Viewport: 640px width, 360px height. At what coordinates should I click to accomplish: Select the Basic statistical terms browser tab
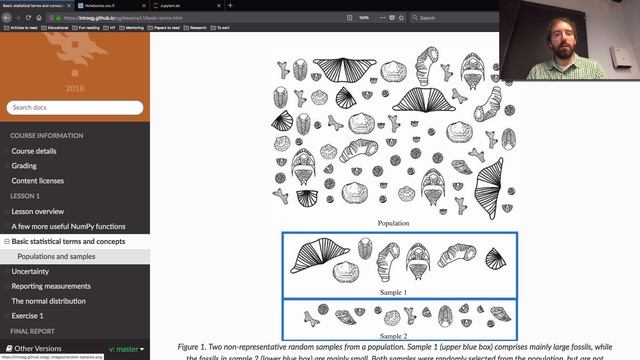pyautogui.click(x=37, y=6)
